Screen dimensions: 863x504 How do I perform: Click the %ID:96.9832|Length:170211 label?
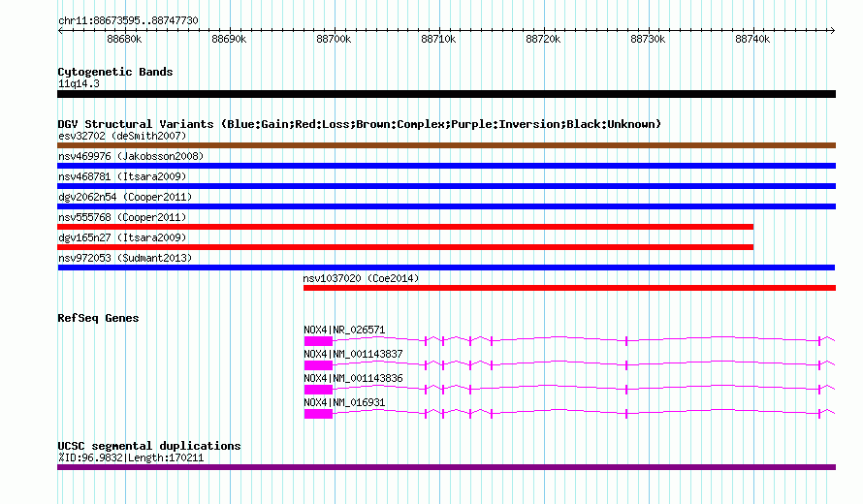pos(131,457)
